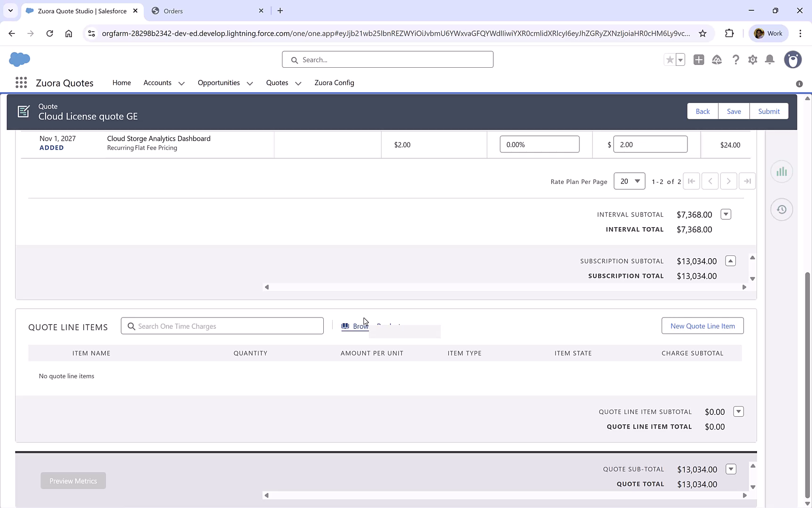Viewport: 812px width, 508px height.
Task: Expand the Accounts navigation dropdown
Action: pos(181,83)
